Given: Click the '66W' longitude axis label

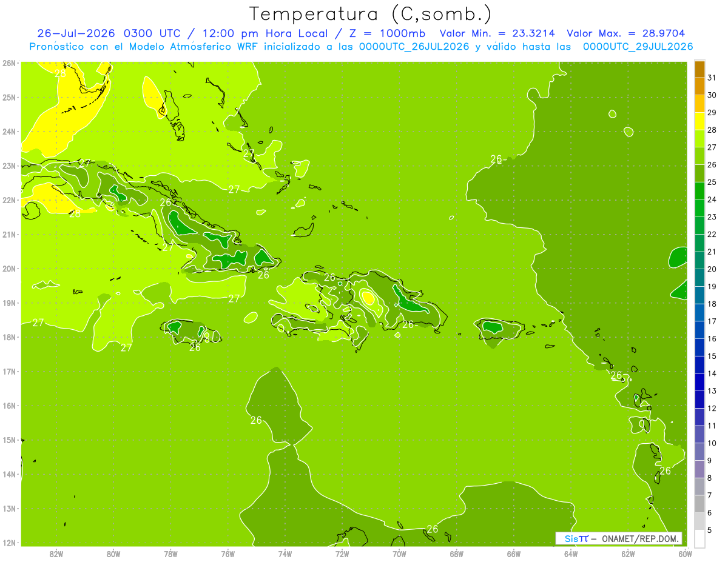Looking at the screenshot, I should coord(514,554).
